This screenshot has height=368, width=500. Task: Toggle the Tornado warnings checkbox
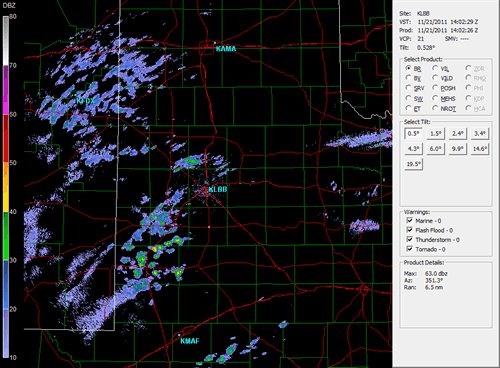coord(410,249)
